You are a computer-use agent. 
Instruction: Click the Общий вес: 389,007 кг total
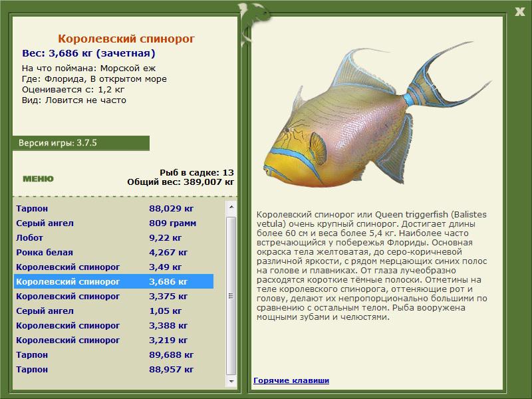coord(180,182)
